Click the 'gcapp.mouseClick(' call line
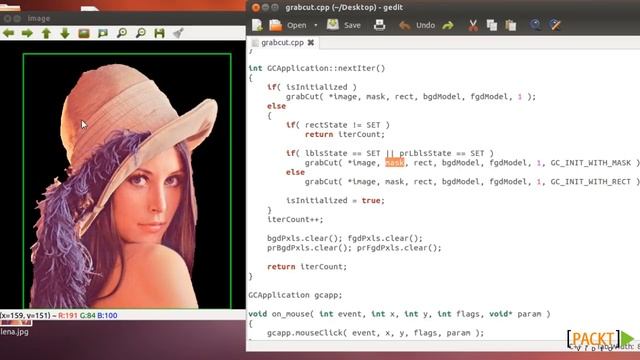The height and width of the screenshot is (360, 640). pos(376,333)
